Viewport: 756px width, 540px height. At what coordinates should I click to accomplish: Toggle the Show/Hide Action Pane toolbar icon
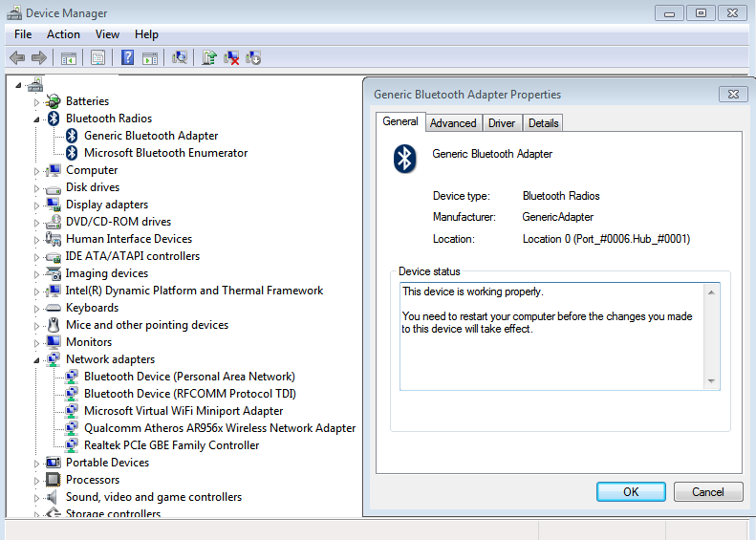coord(150,58)
